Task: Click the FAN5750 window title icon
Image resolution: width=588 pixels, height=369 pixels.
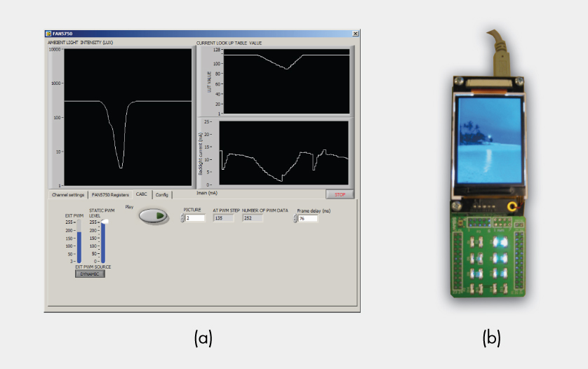Action: 48,34
